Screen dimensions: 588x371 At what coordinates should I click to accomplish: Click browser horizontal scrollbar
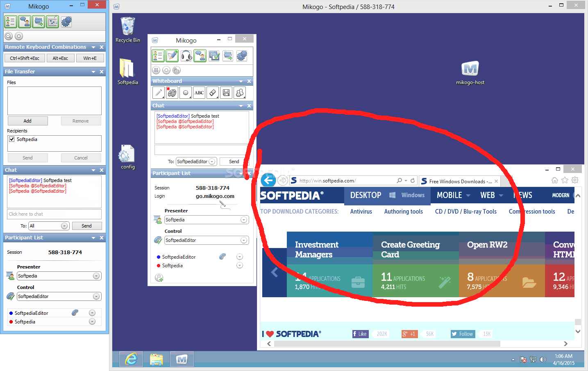point(387,344)
